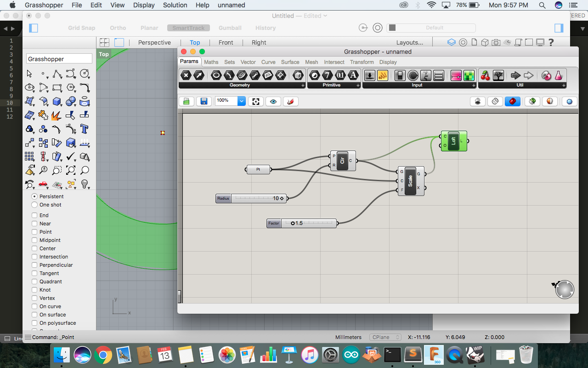Add the green Colour Swatch input component
This screenshot has height=368, width=588.
pos(469,75)
